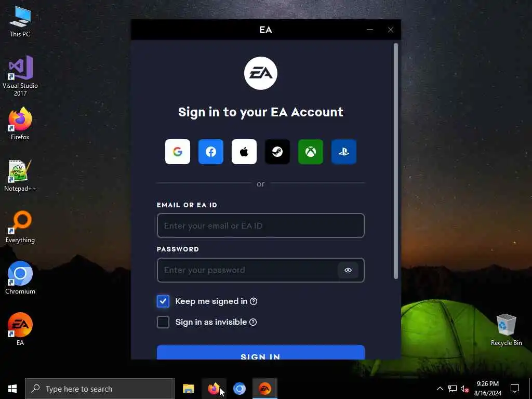Screen dimensions: 532x399
Task: Focus the Email or EA ID field
Action: 261,225
